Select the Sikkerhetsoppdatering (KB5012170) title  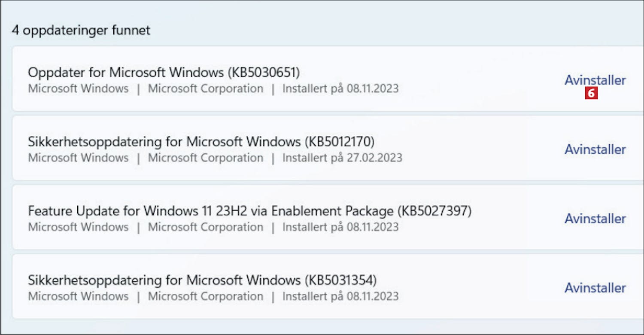point(201,141)
